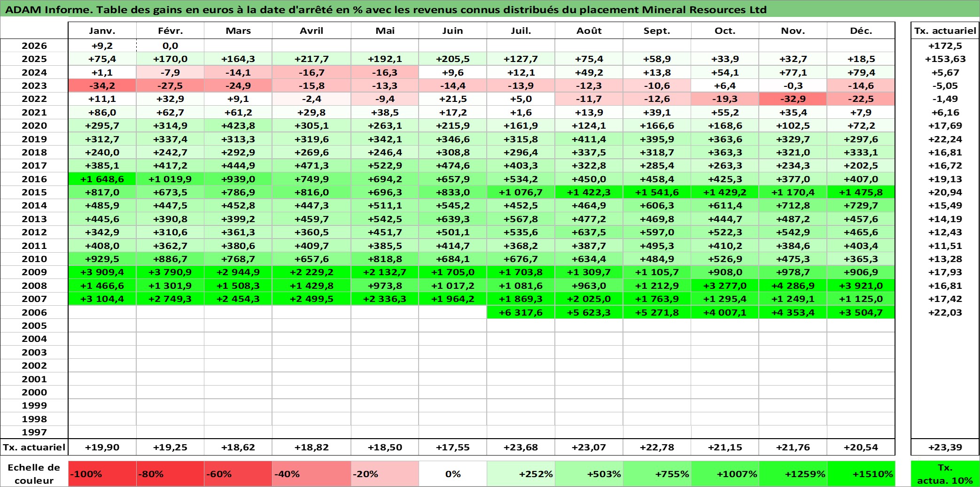Select the Avril column header

pyautogui.click(x=311, y=31)
